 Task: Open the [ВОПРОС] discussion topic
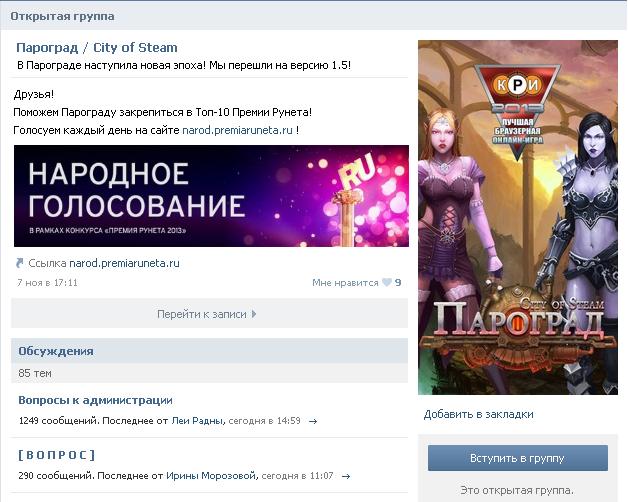(x=56, y=455)
